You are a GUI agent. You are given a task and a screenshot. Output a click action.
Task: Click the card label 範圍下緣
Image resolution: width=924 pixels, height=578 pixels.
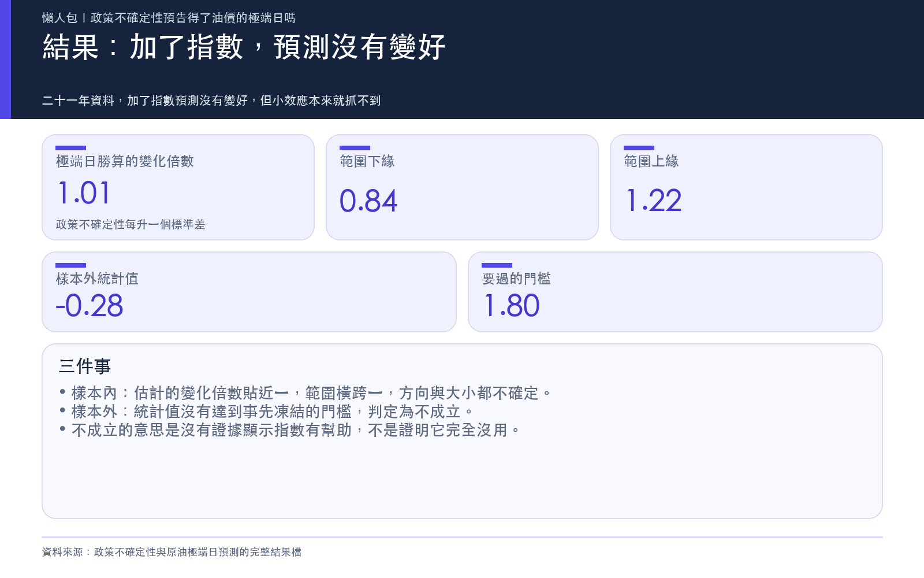tap(367, 161)
